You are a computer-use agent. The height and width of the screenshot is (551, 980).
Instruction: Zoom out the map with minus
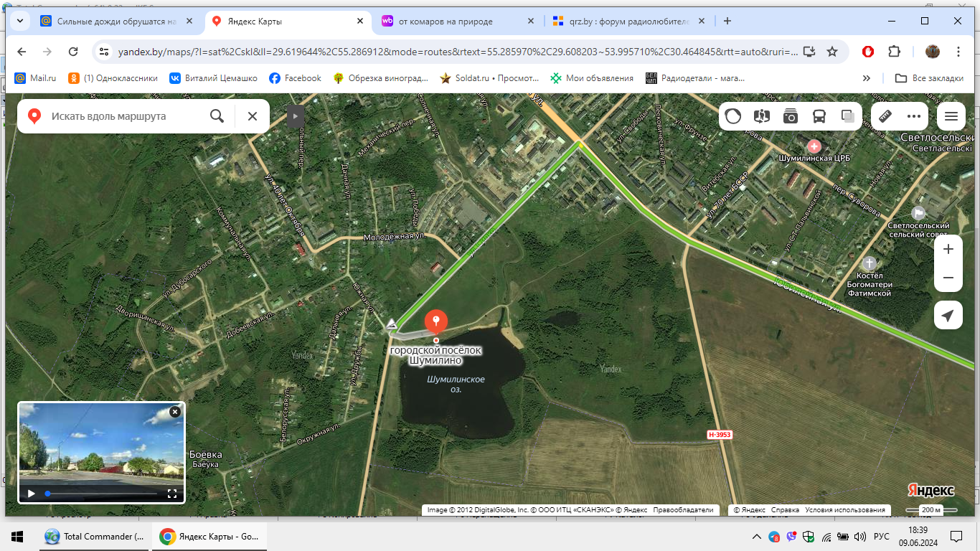(x=948, y=278)
